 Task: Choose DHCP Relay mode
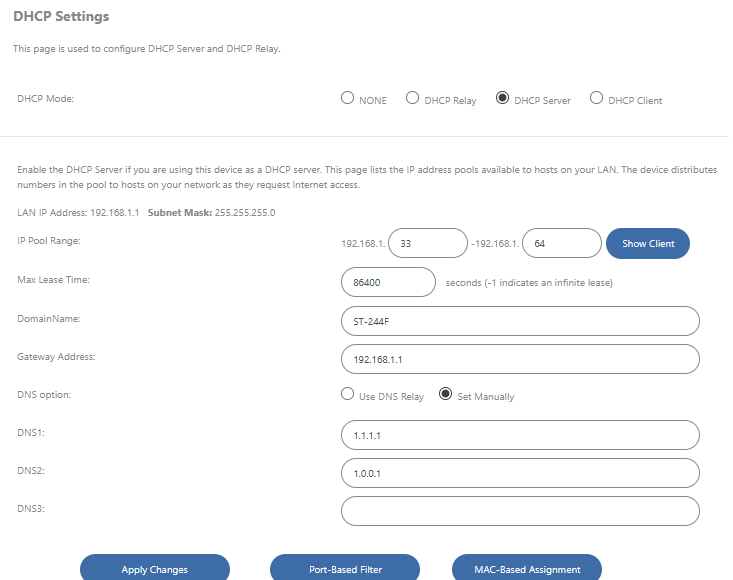412,99
